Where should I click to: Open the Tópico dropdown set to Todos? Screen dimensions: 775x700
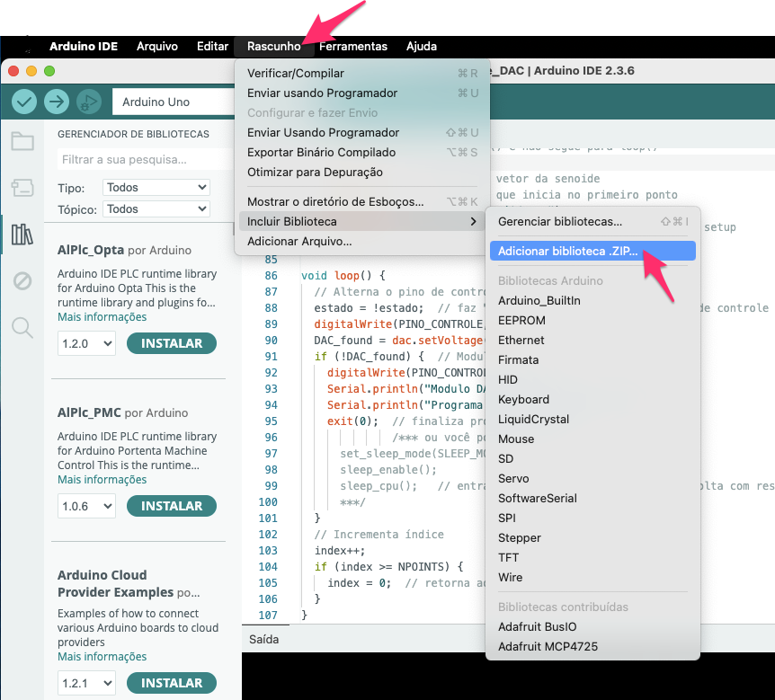point(156,209)
